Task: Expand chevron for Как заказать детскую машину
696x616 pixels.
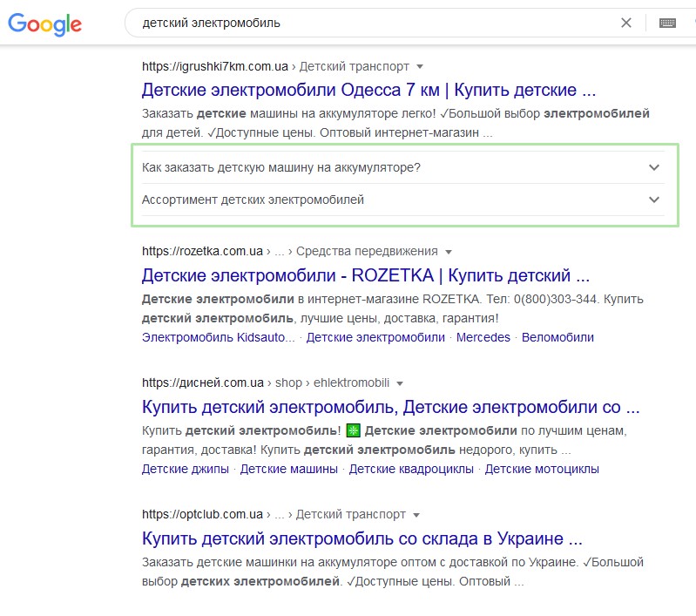Action: 654,167
